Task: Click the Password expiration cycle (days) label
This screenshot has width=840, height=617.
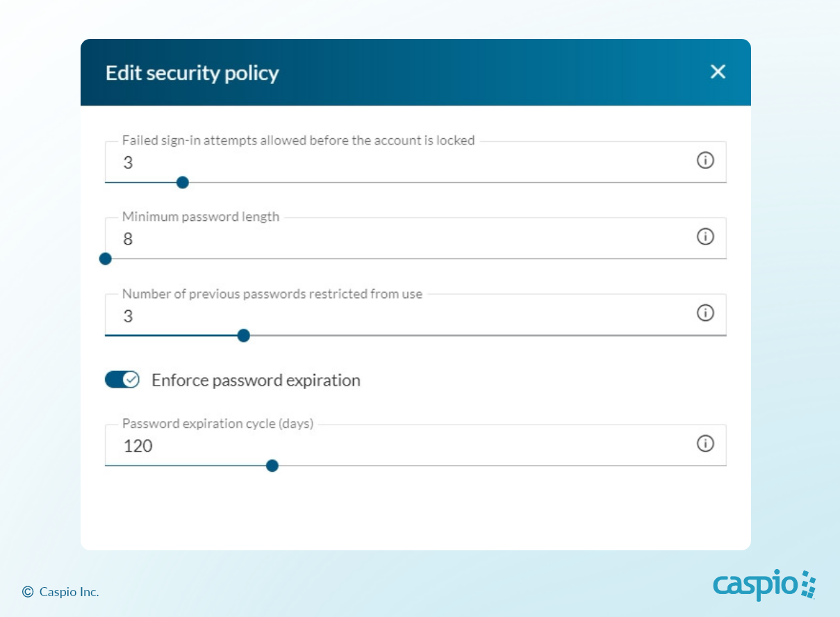Action: pos(218,423)
